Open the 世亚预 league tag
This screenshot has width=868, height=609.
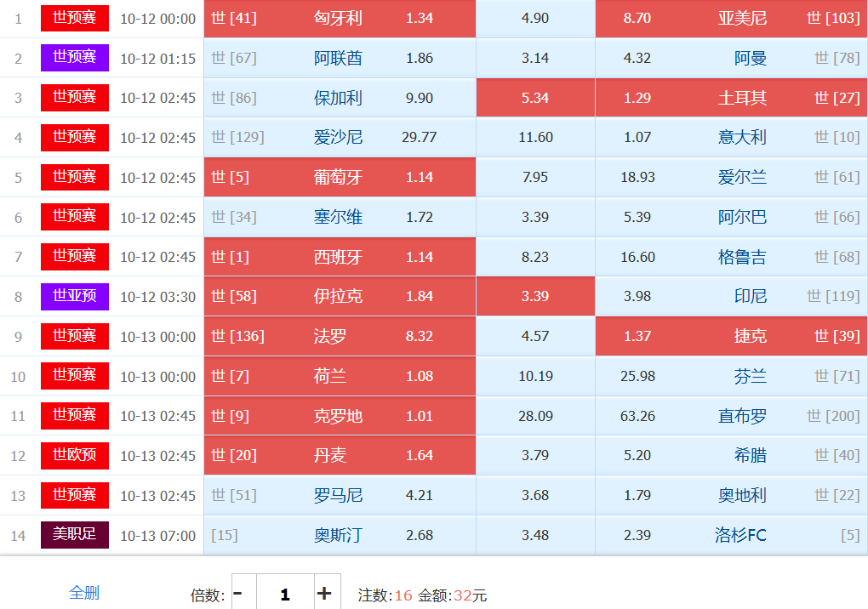tap(75, 296)
